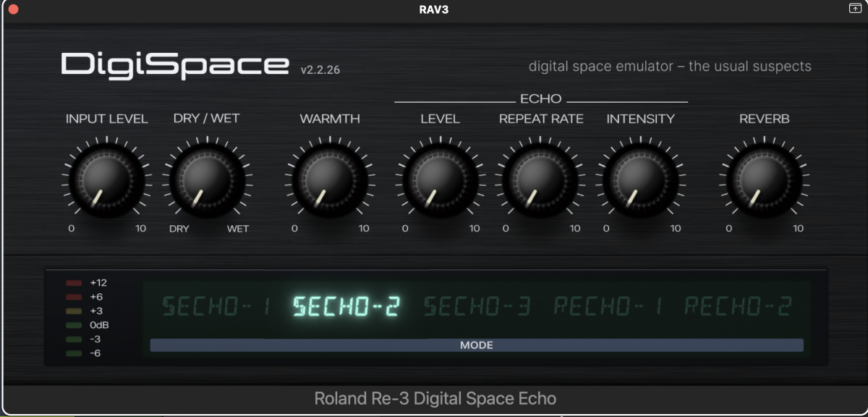Image resolution: width=868 pixels, height=417 pixels.
Task: Click the +12 meter LED
Action: pos(74,283)
